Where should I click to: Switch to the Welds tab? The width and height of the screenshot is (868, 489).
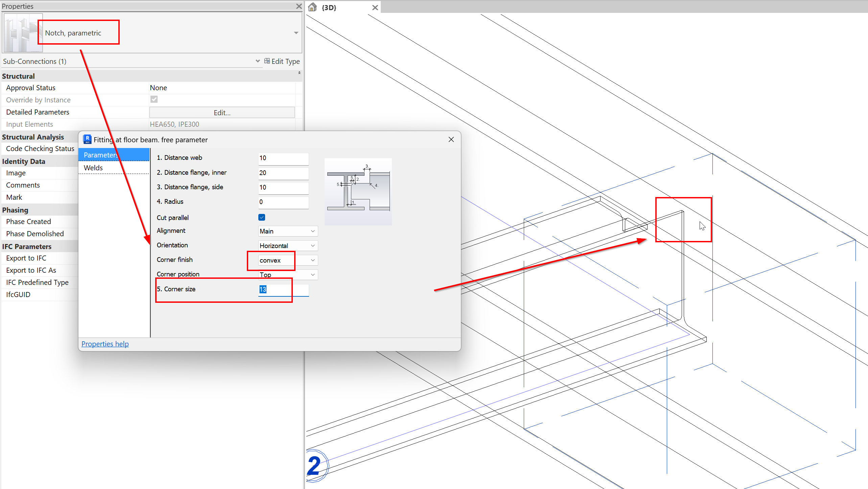coord(93,168)
